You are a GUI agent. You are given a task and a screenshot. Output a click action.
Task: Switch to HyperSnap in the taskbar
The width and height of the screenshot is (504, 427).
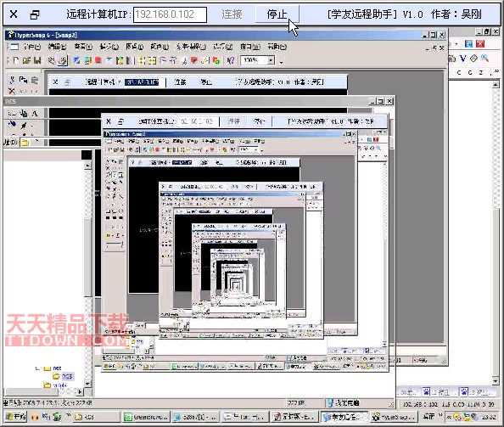click(x=395, y=417)
